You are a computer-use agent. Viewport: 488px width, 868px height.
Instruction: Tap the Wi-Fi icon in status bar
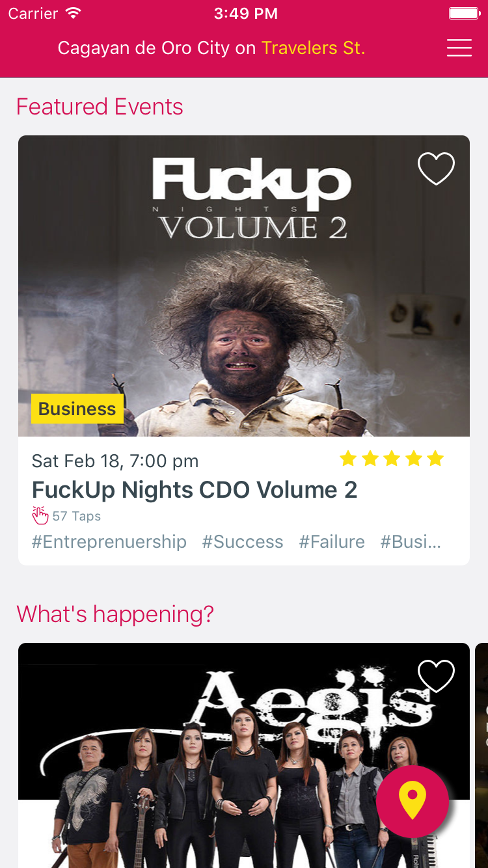(74, 13)
